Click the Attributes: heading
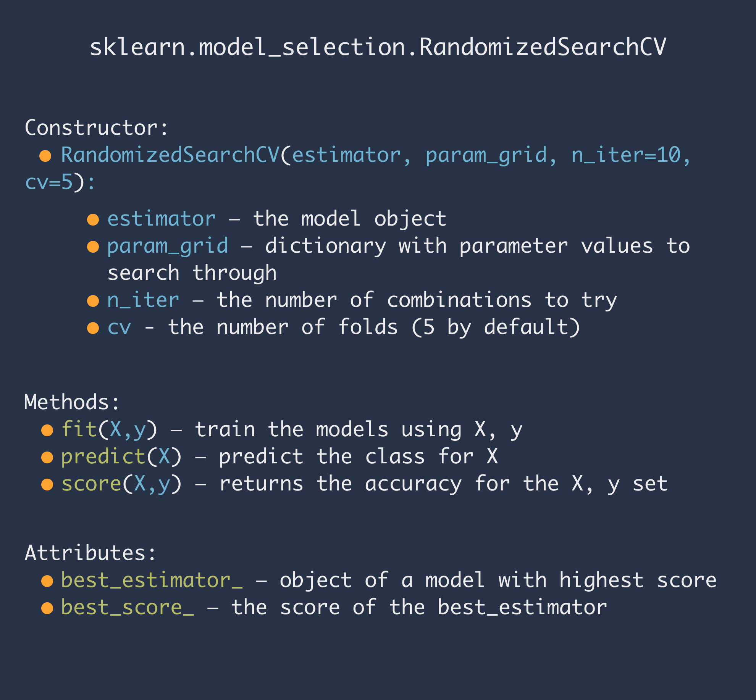Image resolution: width=756 pixels, height=700 pixels. [x=91, y=553]
